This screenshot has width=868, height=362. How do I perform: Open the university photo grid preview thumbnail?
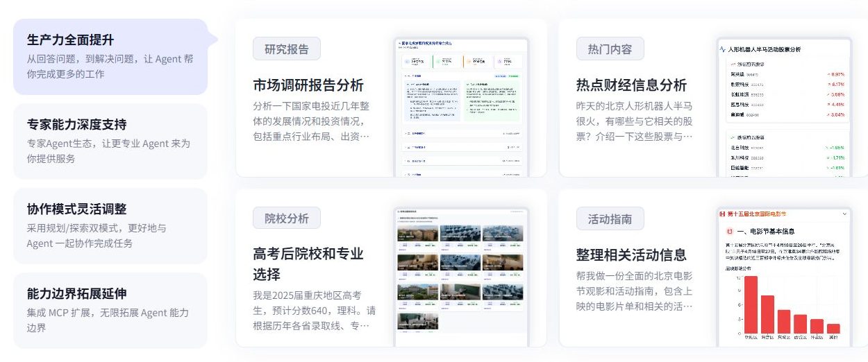coord(462,276)
